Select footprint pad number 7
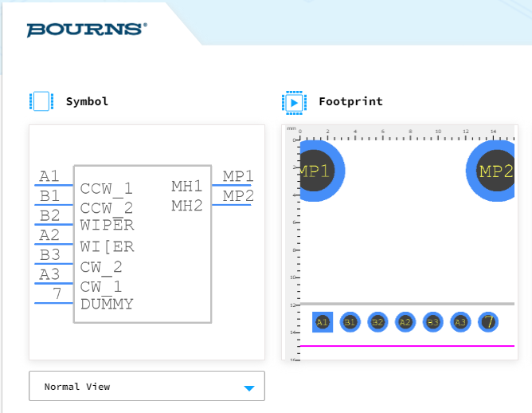Image resolution: width=532 pixels, height=413 pixels. [488, 322]
